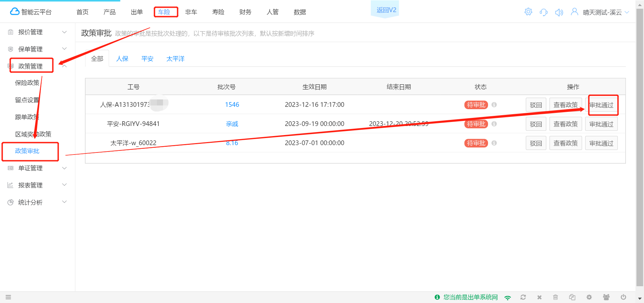Click the users group icon in status bar

(x=606, y=297)
